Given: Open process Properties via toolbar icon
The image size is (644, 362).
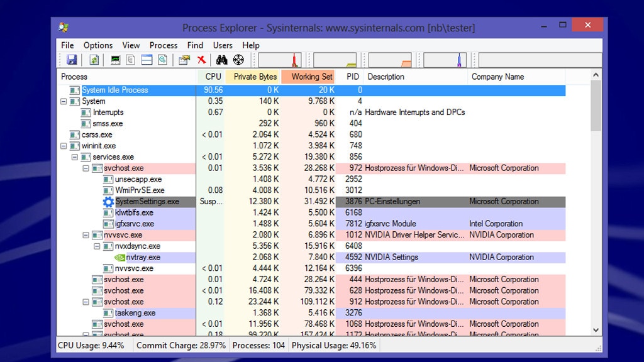Looking at the screenshot, I should tap(184, 60).
